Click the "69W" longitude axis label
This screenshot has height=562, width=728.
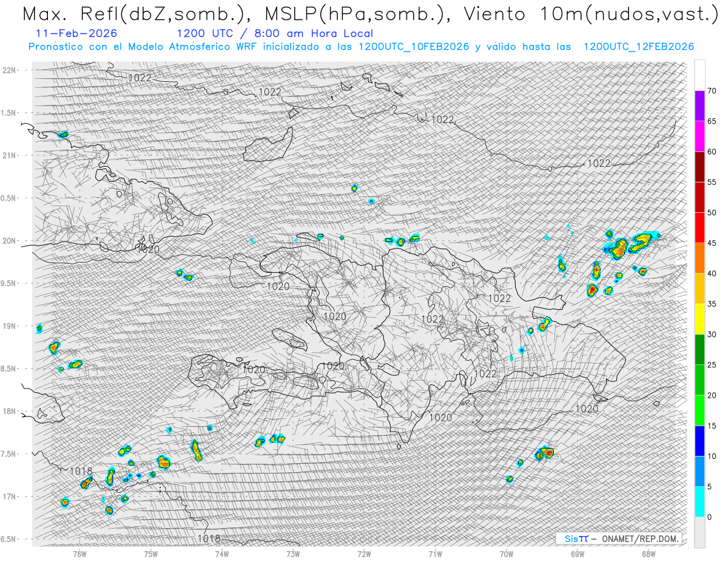pos(578,554)
